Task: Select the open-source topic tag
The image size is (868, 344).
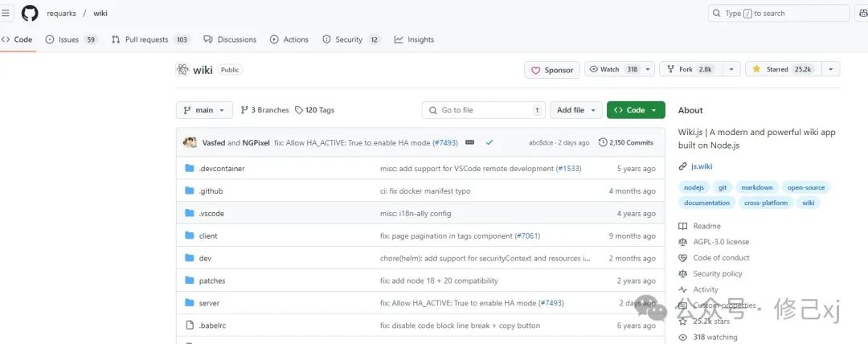Action: [806, 188]
